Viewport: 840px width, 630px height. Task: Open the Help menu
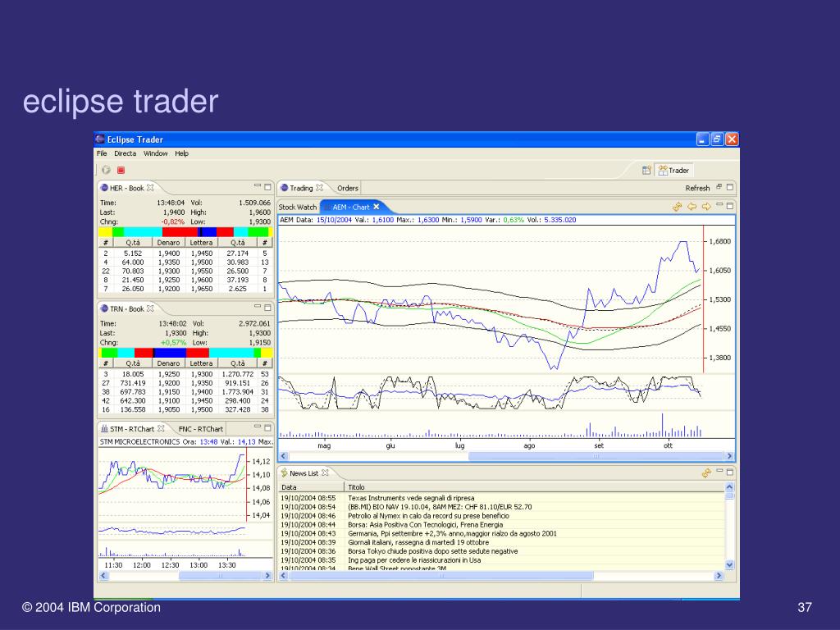[x=181, y=153]
